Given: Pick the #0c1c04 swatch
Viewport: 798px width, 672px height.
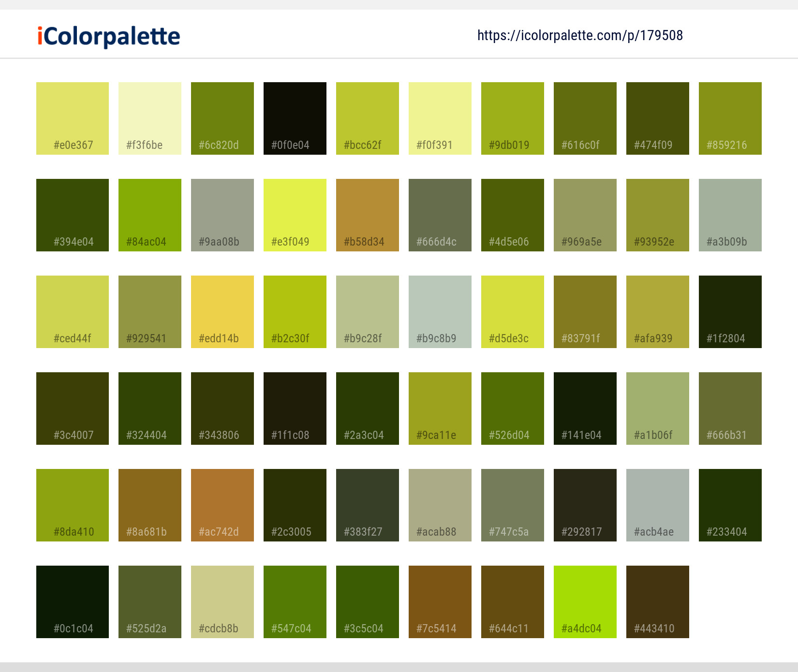Looking at the screenshot, I should point(73,602).
